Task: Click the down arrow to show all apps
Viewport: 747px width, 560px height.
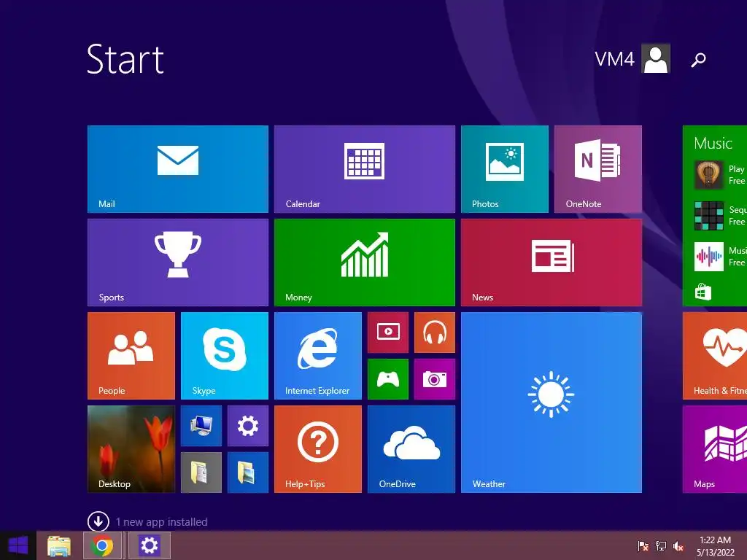Action: (x=98, y=521)
